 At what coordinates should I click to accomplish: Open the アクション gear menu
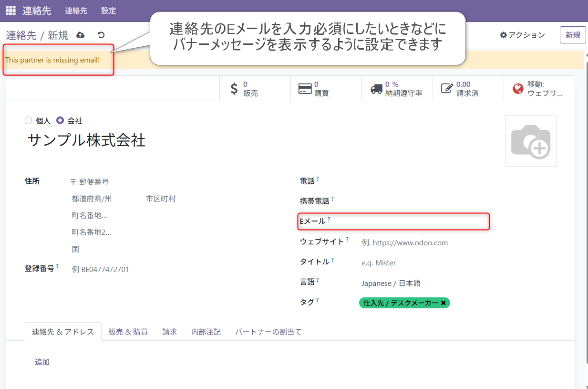click(x=522, y=35)
